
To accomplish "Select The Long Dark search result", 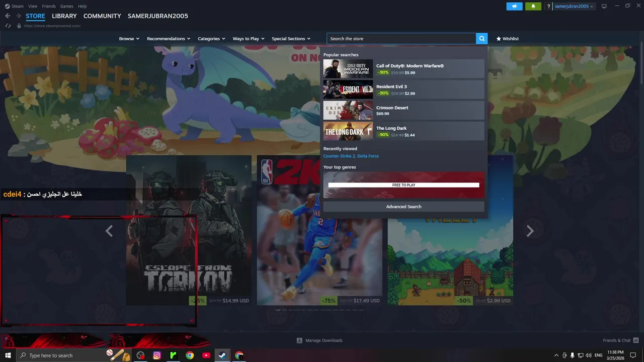I will point(404,131).
